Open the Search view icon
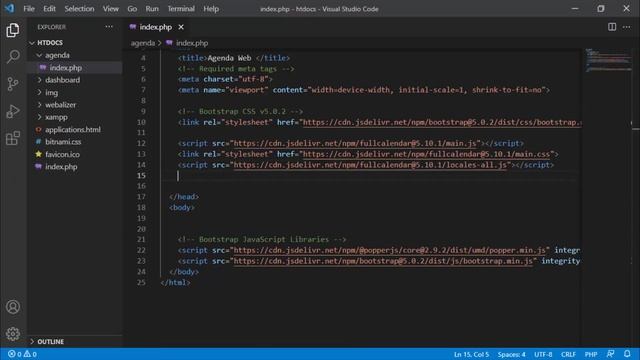The width and height of the screenshot is (640, 360). 13,56
